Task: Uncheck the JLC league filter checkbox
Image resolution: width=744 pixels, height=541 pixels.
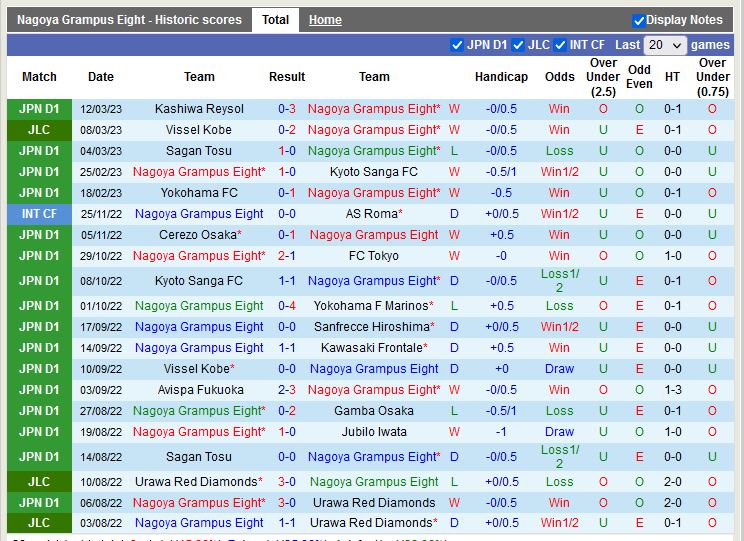Action: (x=517, y=45)
